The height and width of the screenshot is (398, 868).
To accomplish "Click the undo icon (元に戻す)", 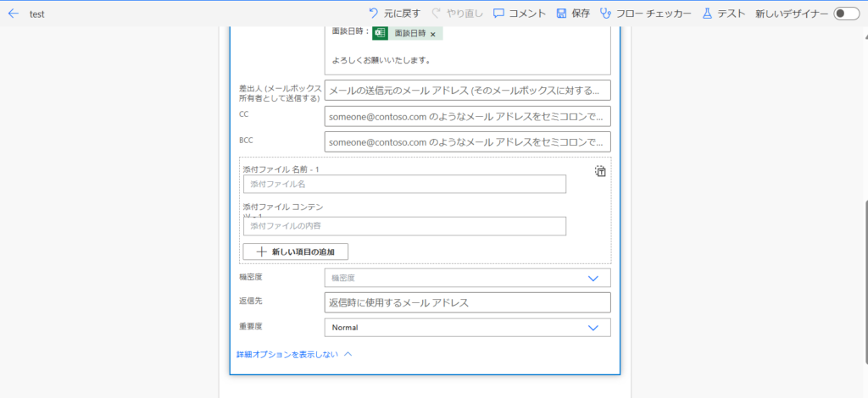I will [x=374, y=14].
